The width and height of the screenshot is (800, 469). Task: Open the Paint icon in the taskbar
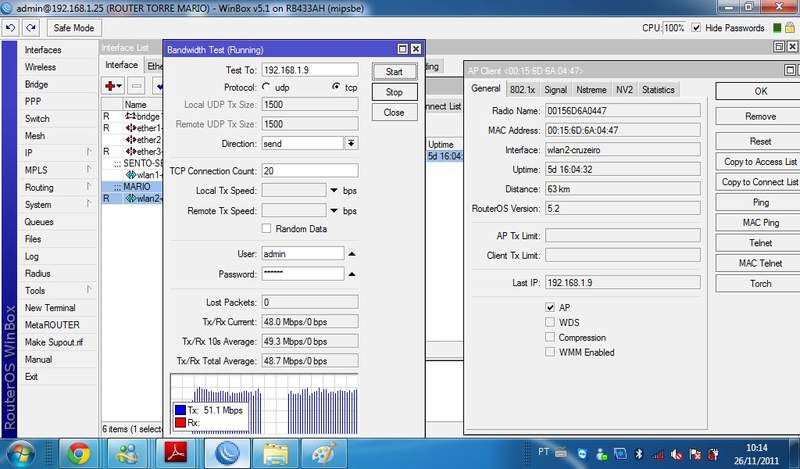324,453
